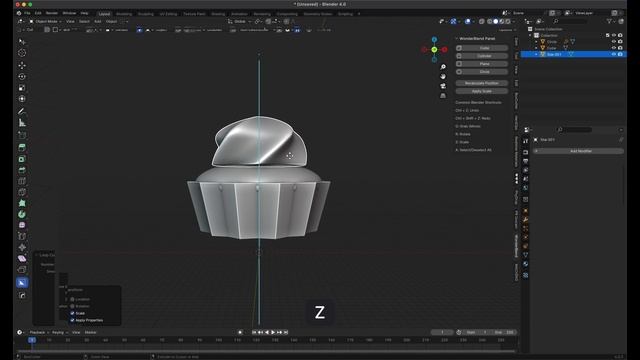640x360 pixels.
Task: Toggle X-ray in viewport header
Action: pyautogui.click(x=482, y=21)
